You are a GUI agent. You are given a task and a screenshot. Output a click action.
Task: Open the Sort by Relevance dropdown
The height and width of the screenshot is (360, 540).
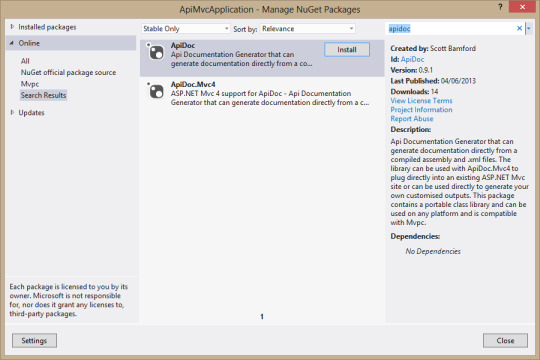(308, 29)
